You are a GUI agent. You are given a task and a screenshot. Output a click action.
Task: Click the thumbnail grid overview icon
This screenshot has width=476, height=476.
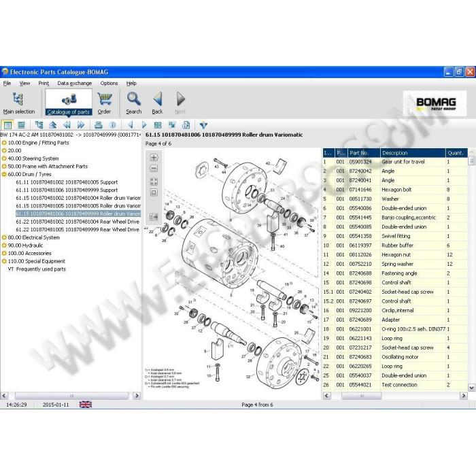coord(158,125)
